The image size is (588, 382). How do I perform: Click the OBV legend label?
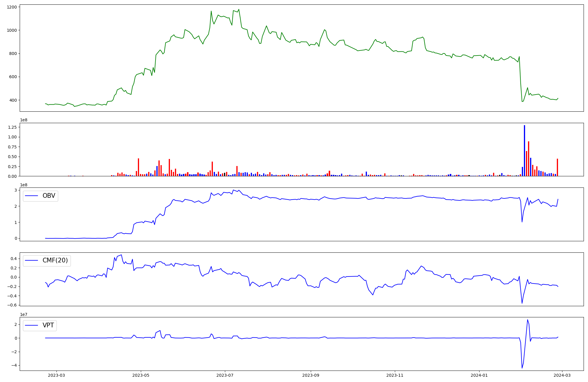pyautogui.click(x=49, y=196)
